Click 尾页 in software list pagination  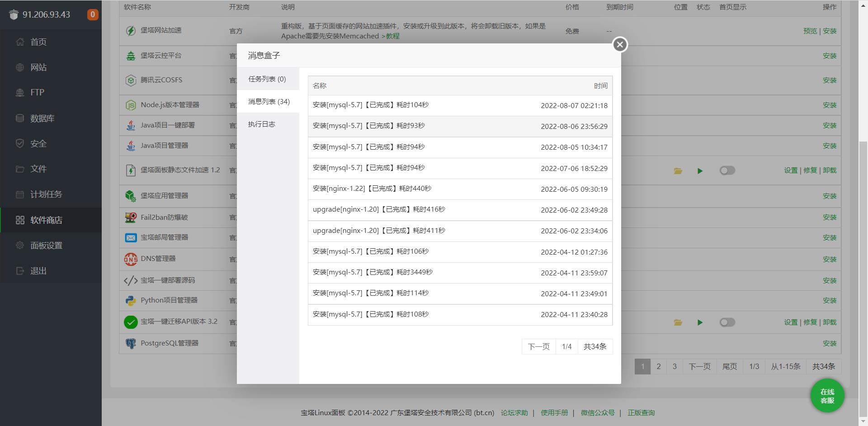coord(730,366)
